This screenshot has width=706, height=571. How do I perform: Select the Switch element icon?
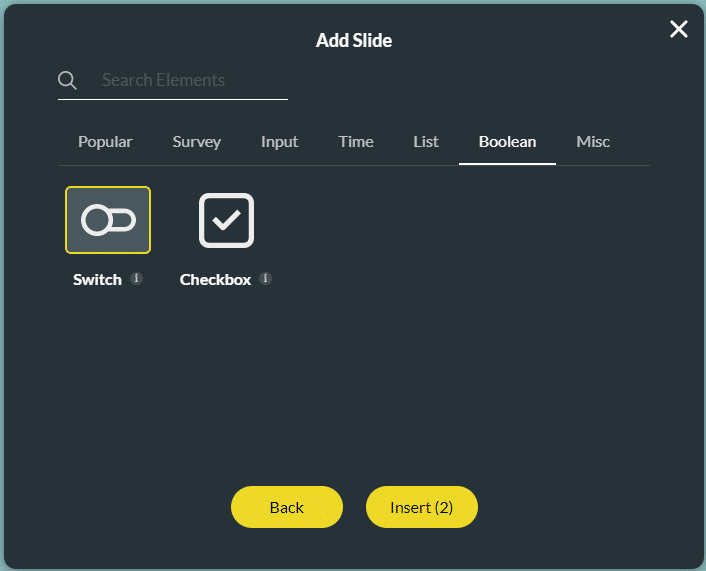(x=108, y=220)
